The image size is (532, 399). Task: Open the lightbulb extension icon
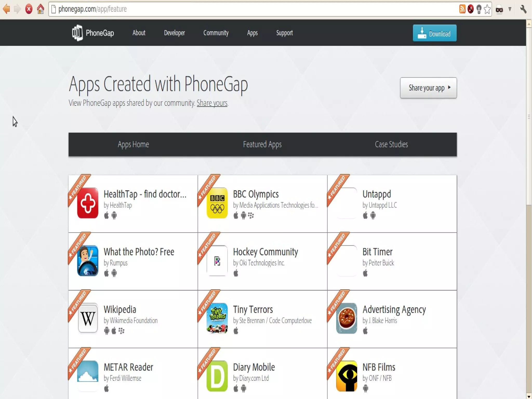479,9
